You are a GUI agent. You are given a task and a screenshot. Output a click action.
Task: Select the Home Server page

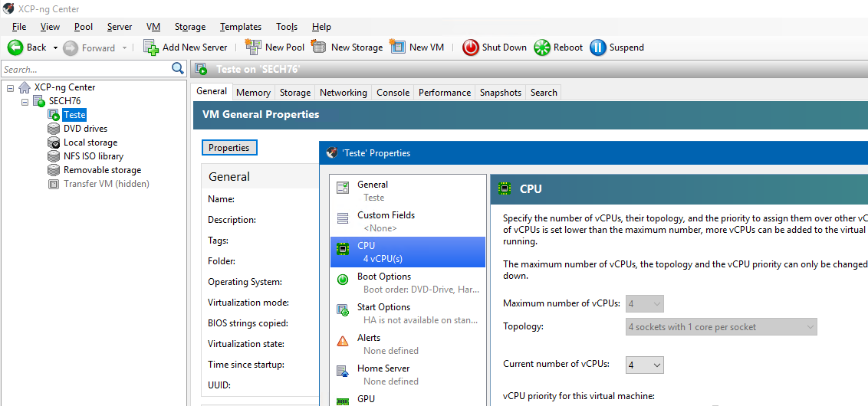[407, 375]
